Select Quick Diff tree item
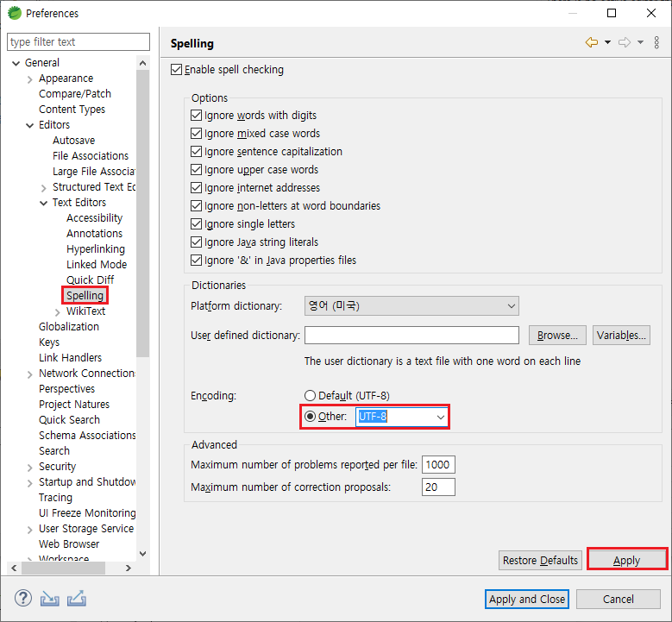Viewport: 672px width, 622px height. tap(90, 280)
